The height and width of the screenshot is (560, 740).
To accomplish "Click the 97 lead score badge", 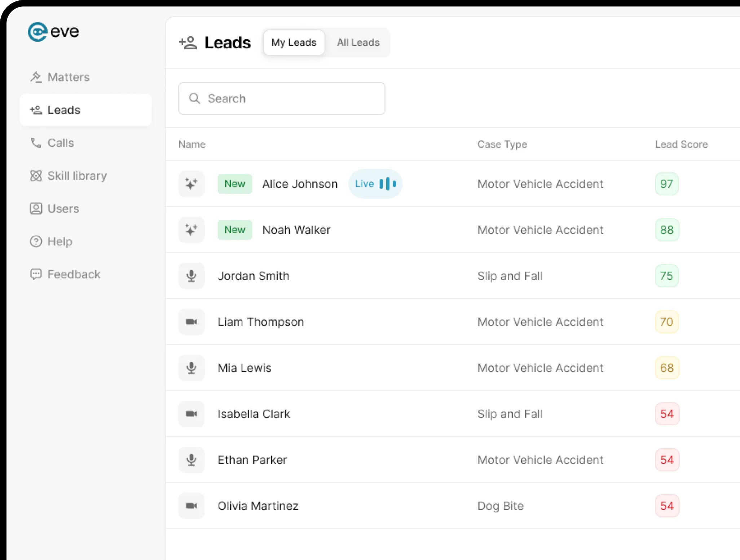I will [666, 184].
